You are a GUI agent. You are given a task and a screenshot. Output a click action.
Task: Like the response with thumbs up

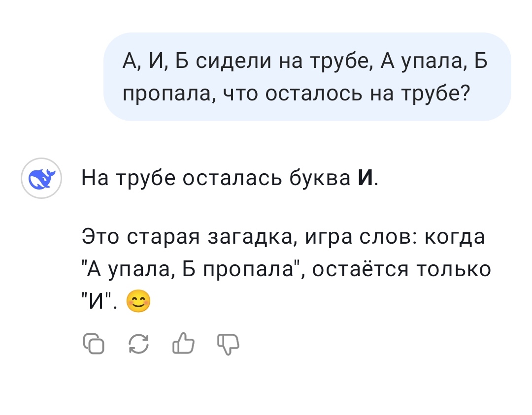tap(184, 344)
